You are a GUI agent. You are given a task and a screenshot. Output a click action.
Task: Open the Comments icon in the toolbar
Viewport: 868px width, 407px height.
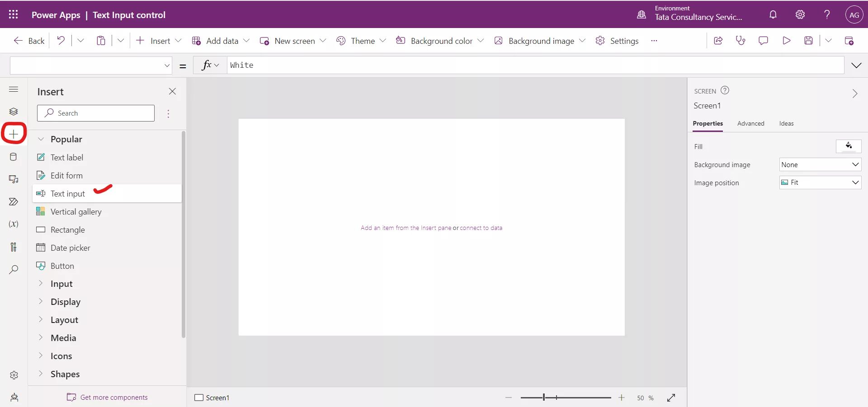(764, 40)
